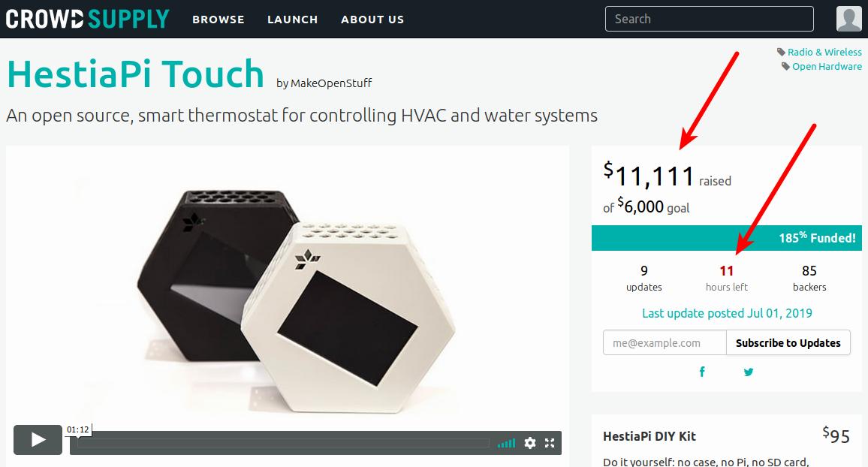
Task: Click the Crowd Supply logo
Action: (x=87, y=19)
